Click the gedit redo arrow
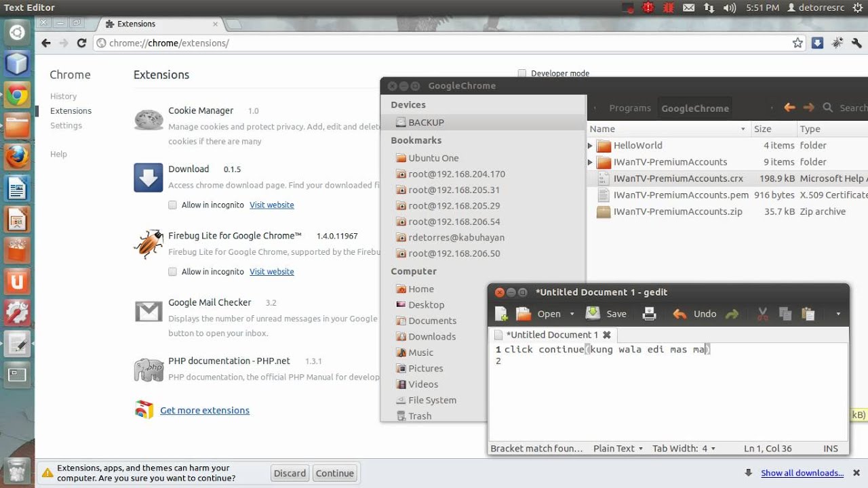 [x=732, y=314]
